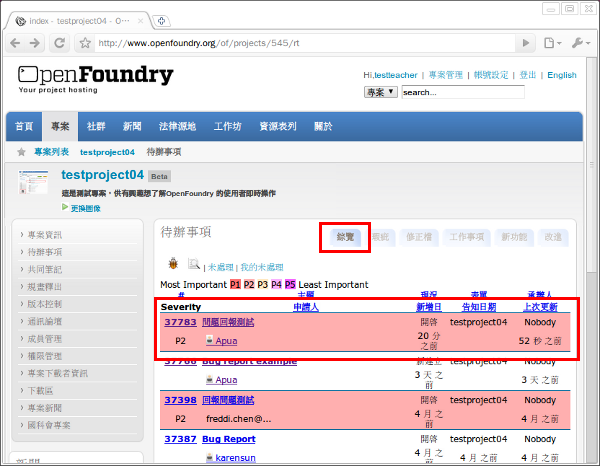Image resolution: width=600 pixels, height=466 pixels.
Task: Click the testproject04 project thumbnail
Action: pos(33,182)
